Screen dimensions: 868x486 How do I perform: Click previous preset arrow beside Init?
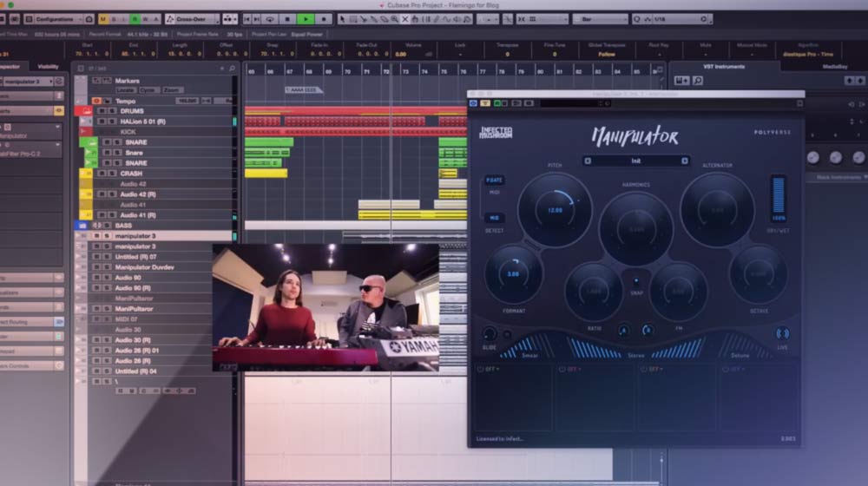coord(588,161)
